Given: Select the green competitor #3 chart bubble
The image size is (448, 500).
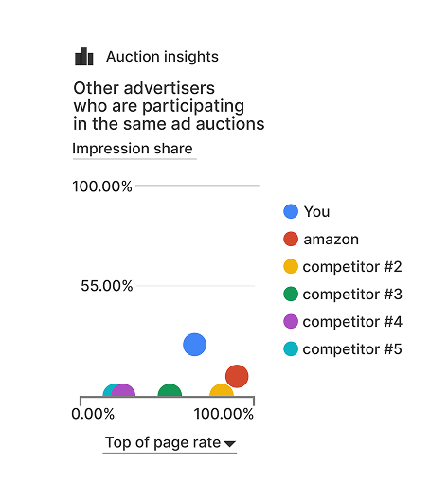Looking at the screenshot, I should pos(170,390).
